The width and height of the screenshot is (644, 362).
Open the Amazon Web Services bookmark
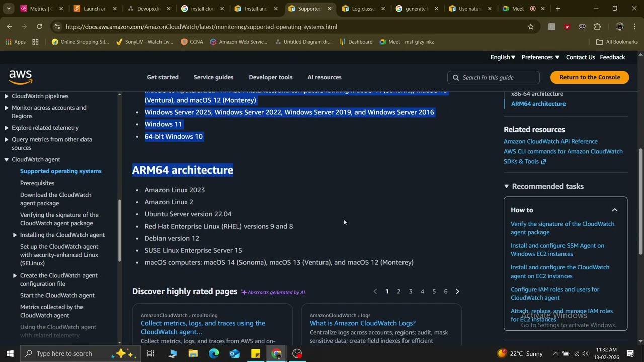pyautogui.click(x=238, y=42)
